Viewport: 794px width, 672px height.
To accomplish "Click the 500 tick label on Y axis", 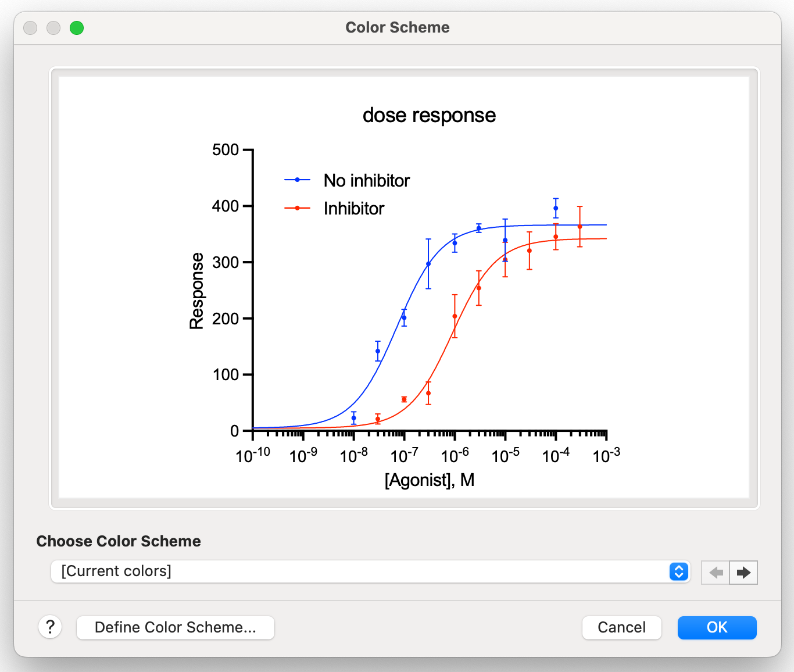I will 226,150.
